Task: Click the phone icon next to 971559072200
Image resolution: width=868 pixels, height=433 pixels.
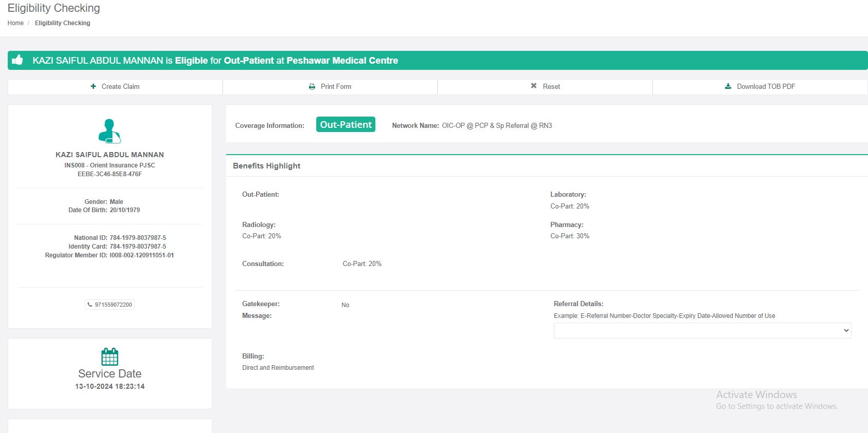Action: pyautogui.click(x=90, y=305)
